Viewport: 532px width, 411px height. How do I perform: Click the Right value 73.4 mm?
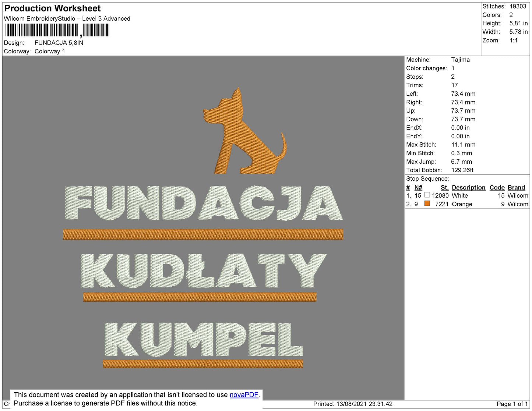tap(463, 102)
